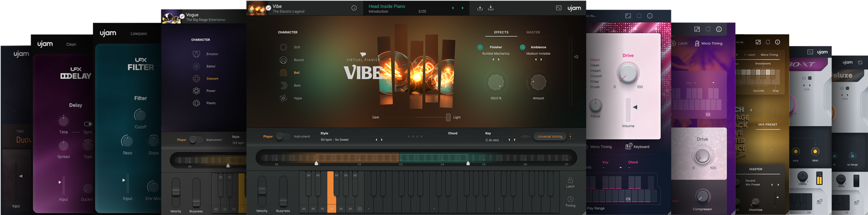The width and height of the screenshot is (868, 215).
Task: Click the info icon in purple Micro Timing window
Action: 719,29
